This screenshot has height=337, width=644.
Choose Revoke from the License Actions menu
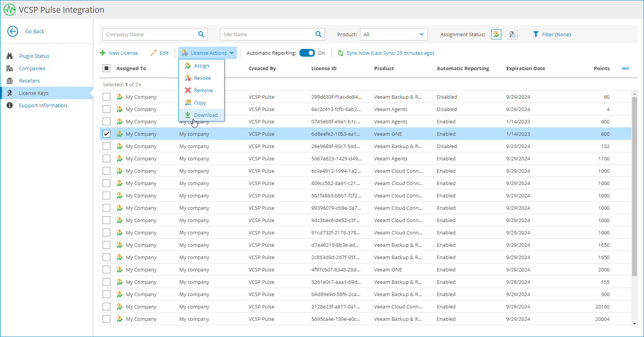pos(202,78)
